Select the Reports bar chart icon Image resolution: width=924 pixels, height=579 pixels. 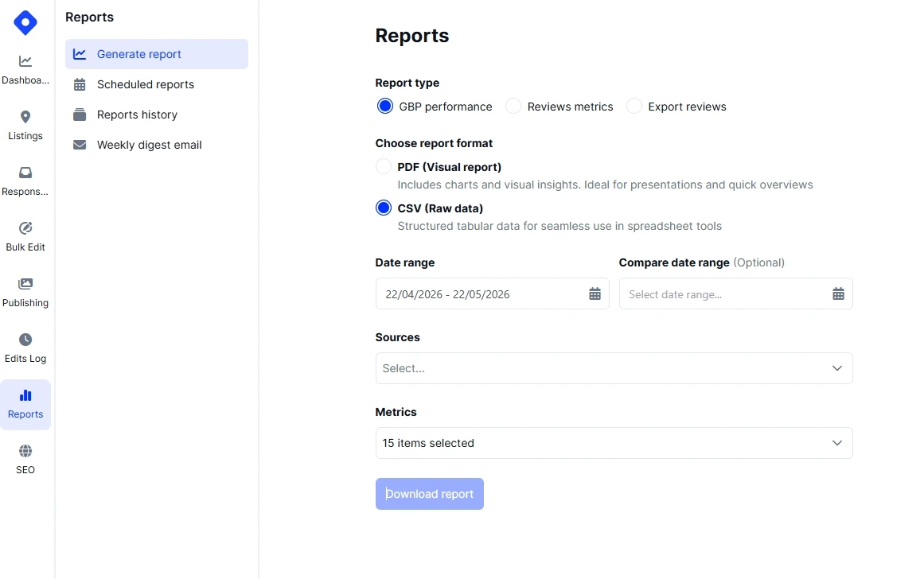(25, 395)
